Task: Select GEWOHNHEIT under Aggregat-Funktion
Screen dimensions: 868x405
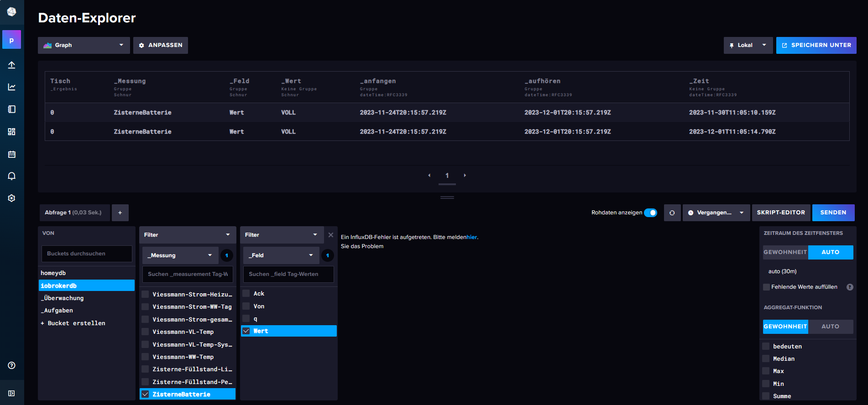Action: pyautogui.click(x=785, y=327)
